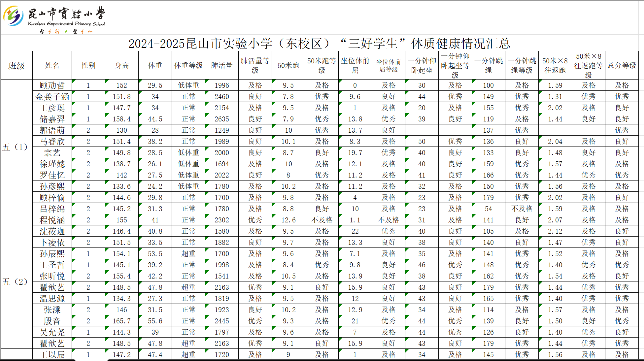
Task: Select the title cell "2024-2025昆山市实验小学（东校区）"
Action: [x=319, y=43]
